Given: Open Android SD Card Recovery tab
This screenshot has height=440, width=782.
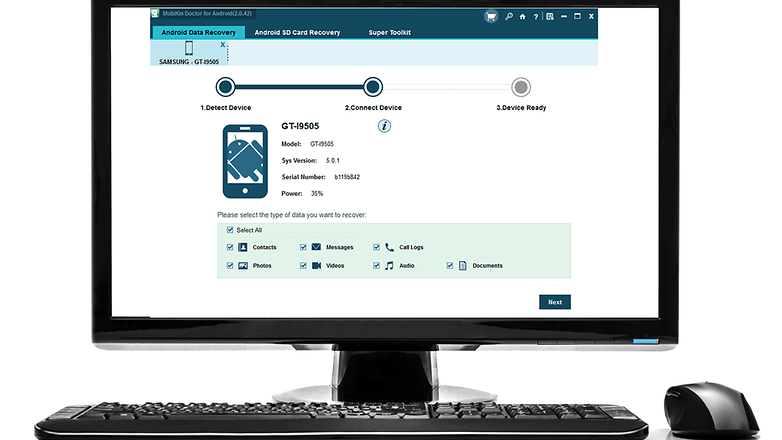Looking at the screenshot, I should pos(297,32).
